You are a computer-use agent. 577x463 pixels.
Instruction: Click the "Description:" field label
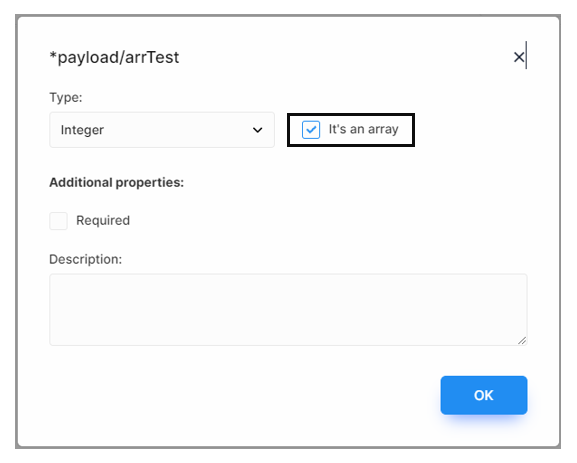86,259
